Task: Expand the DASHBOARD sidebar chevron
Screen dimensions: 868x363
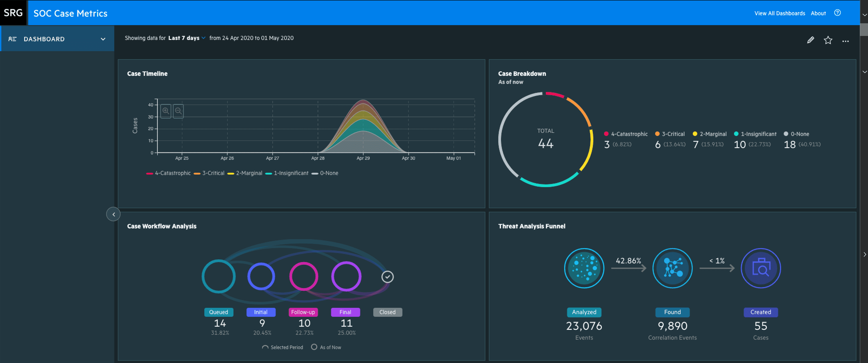Action: (103, 39)
